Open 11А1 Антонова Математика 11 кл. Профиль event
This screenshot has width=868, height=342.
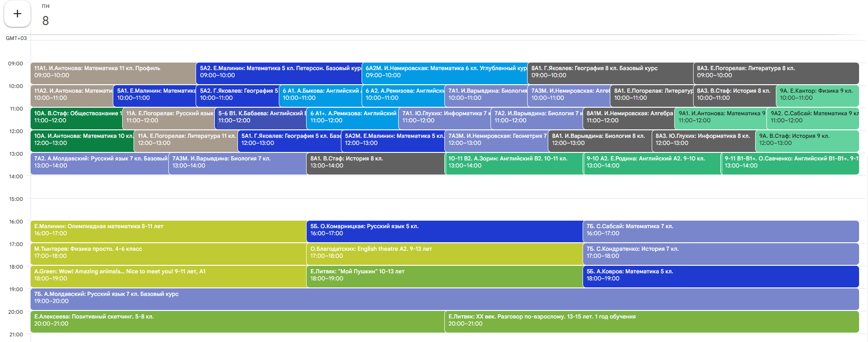click(x=113, y=72)
